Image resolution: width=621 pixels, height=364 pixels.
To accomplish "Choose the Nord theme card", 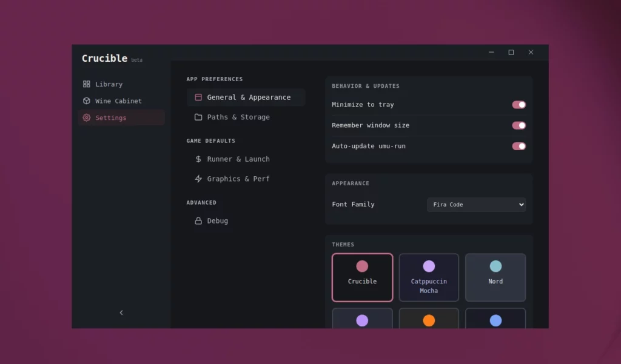I will point(495,277).
